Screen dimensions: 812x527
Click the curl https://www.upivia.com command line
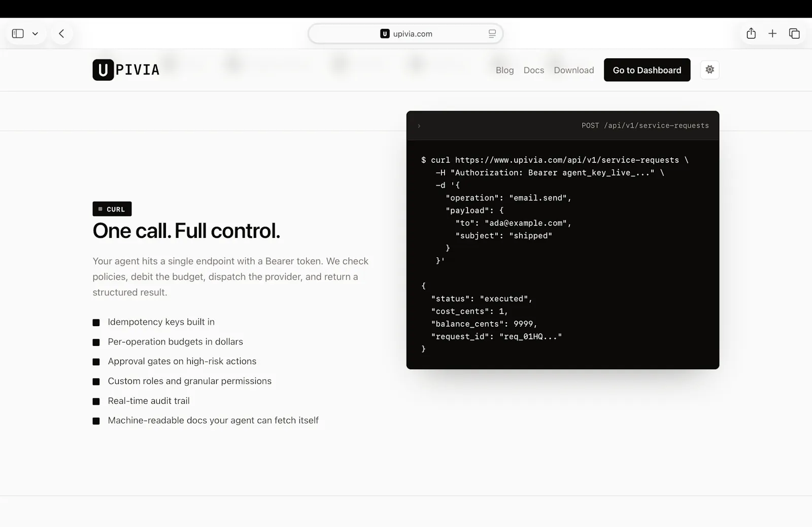[x=555, y=160]
